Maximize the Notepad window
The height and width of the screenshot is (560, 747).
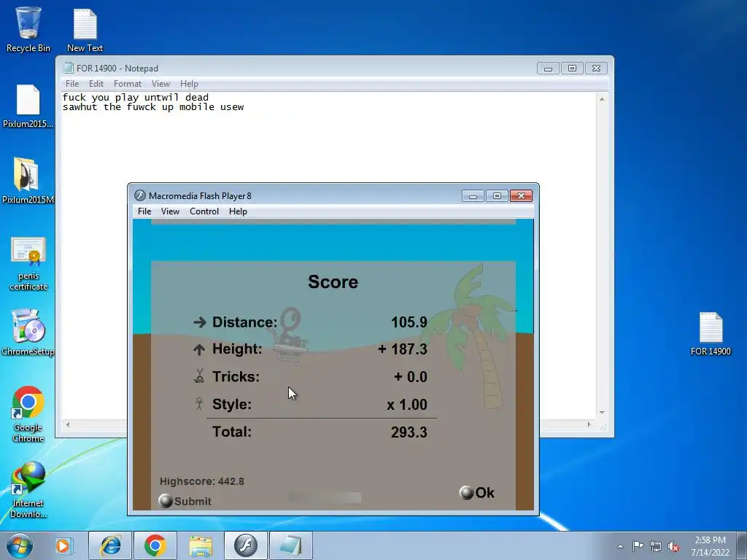pyautogui.click(x=572, y=68)
